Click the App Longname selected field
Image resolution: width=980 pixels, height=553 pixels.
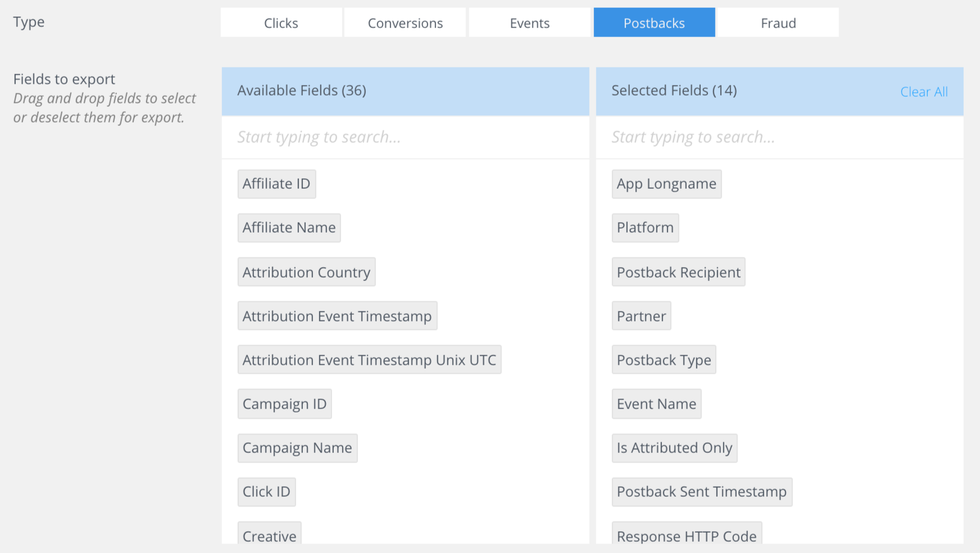(666, 184)
